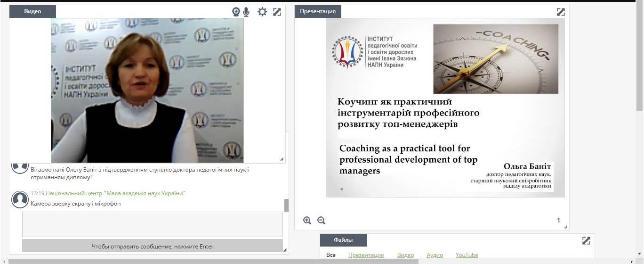Open the Видео files filter link
The height and width of the screenshot is (264, 644).
(405, 255)
